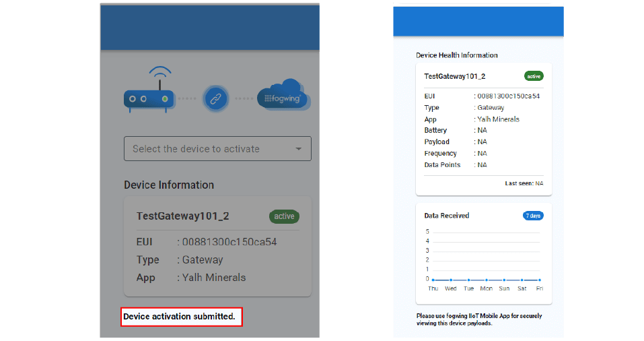Click 'Gateway' type value in Device Health card
This screenshot has height=341, width=644.
pyautogui.click(x=491, y=107)
